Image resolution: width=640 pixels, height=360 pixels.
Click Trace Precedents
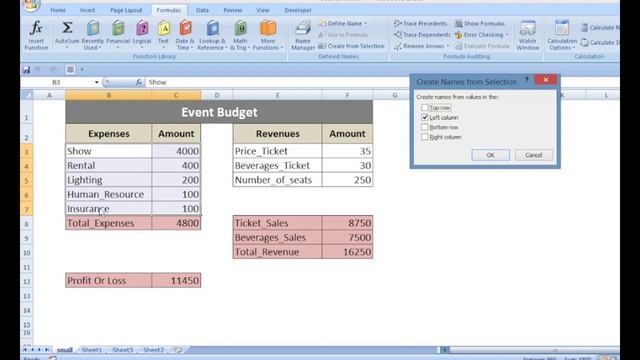pos(420,24)
